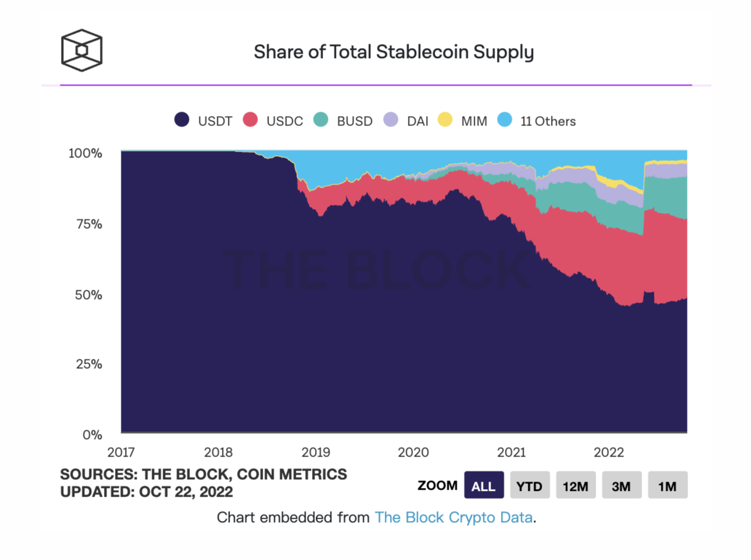Toggle DAI series legend dot
The width and height of the screenshot is (751, 560).
coord(391,120)
